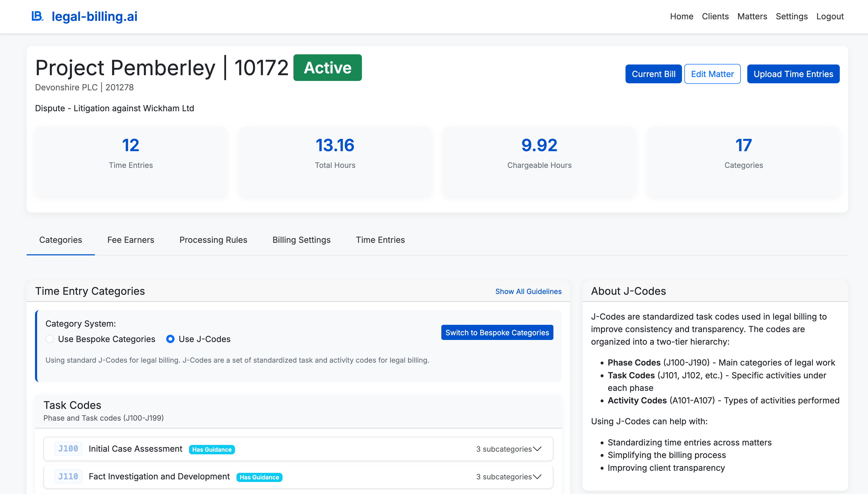The image size is (868, 494).
Task: Click the Upload Time Entries button
Action: pyautogui.click(x=793, y=74)
